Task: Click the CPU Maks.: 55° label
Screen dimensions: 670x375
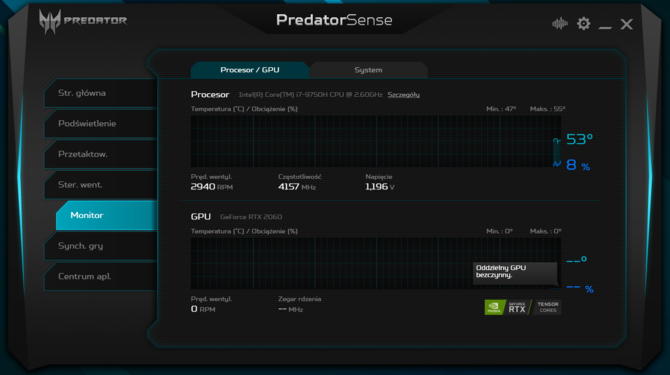Action: point(547,109)
